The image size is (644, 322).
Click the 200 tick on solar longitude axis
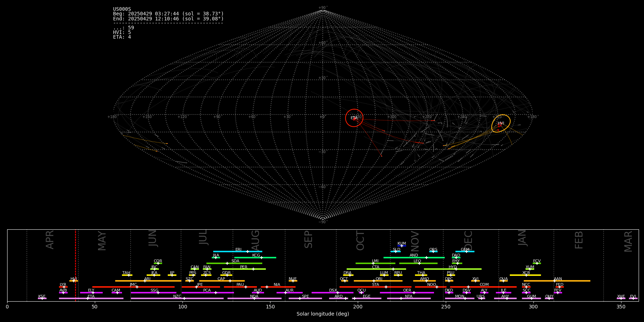pos(358,307)
